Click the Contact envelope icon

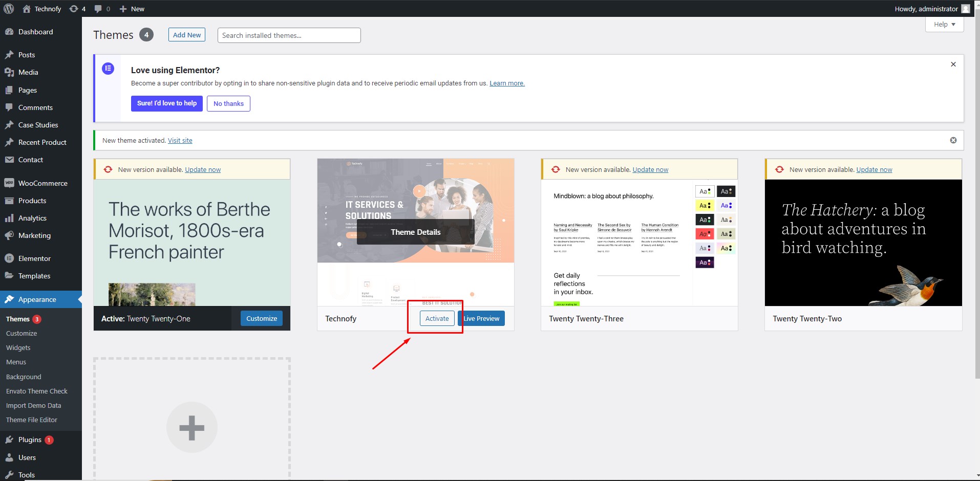(9, 160)
